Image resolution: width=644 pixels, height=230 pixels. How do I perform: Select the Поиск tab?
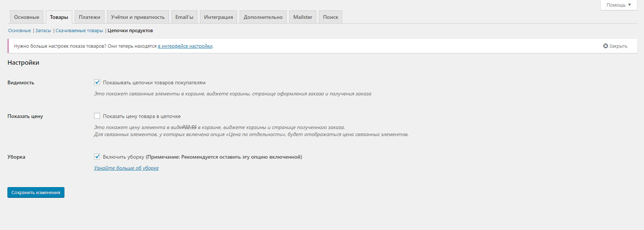(x=330, y=17)
